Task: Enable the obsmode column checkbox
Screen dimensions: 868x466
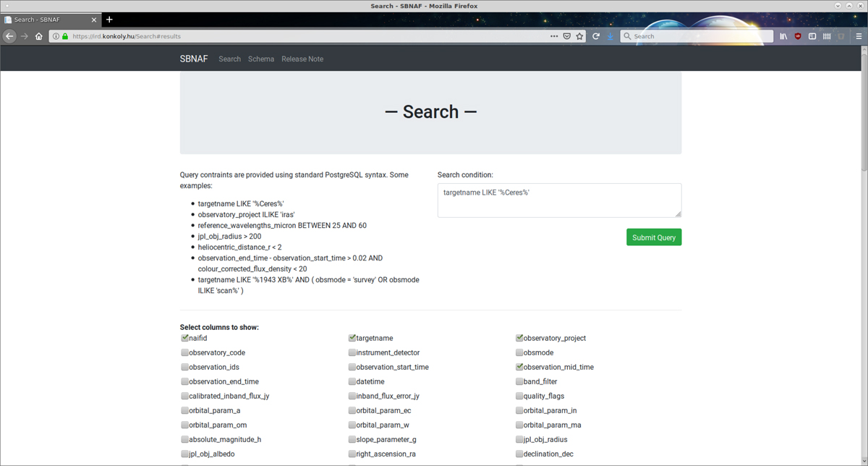Action: pos(519,352)
